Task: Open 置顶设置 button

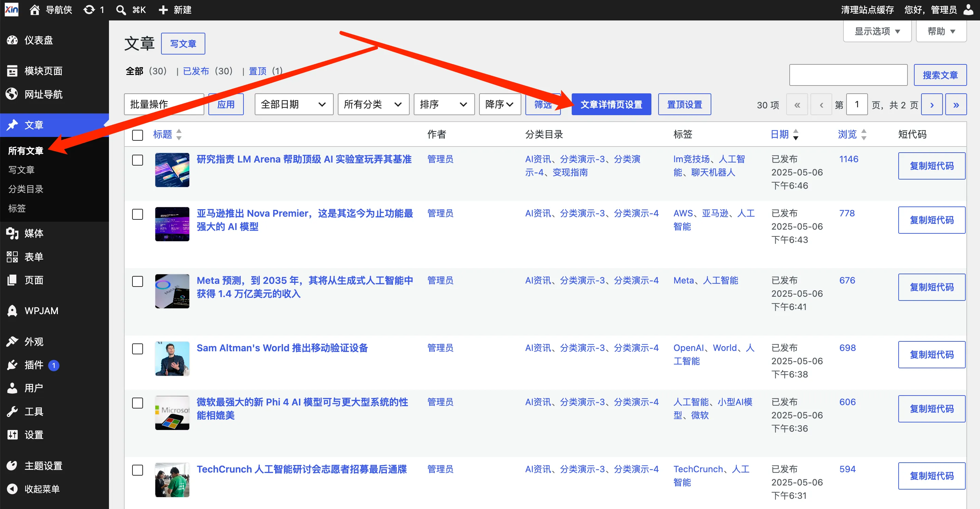Action: pos(684,104)
